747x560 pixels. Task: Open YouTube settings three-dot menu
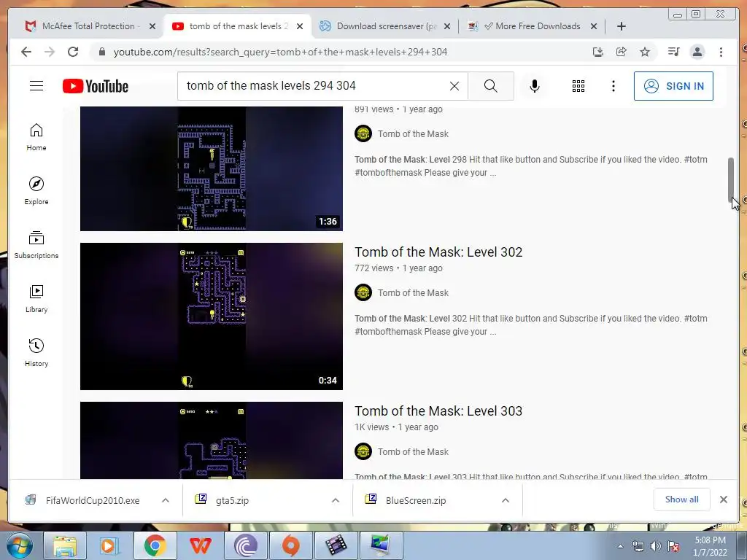tap(613, 86)
